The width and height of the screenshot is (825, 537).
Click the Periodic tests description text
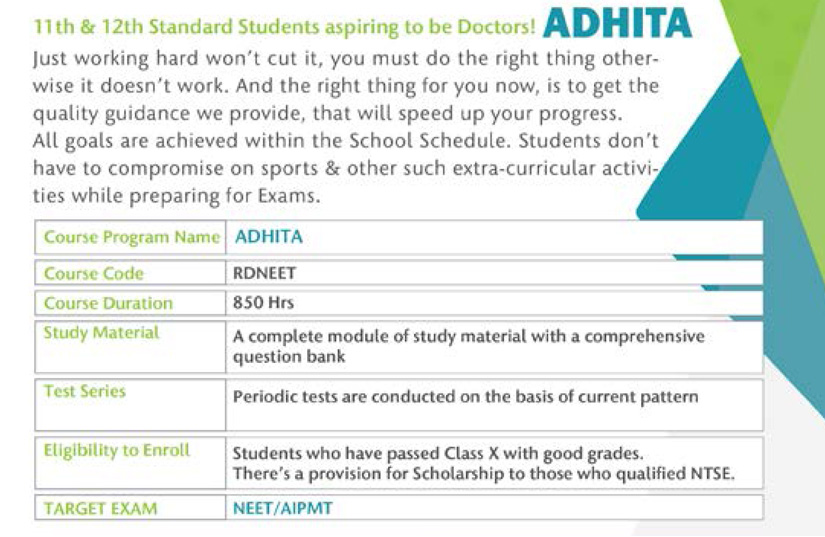pos(465,397)
